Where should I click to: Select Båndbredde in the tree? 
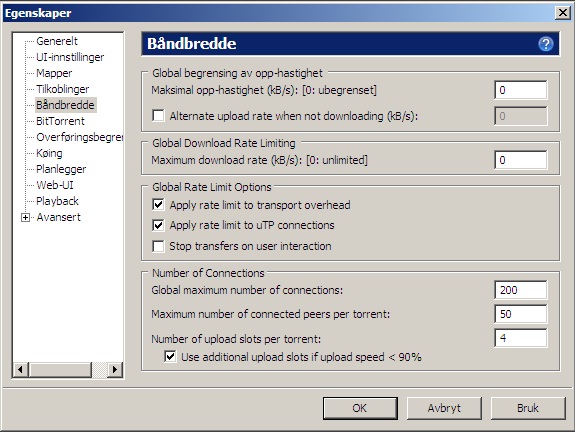[66, 105]
